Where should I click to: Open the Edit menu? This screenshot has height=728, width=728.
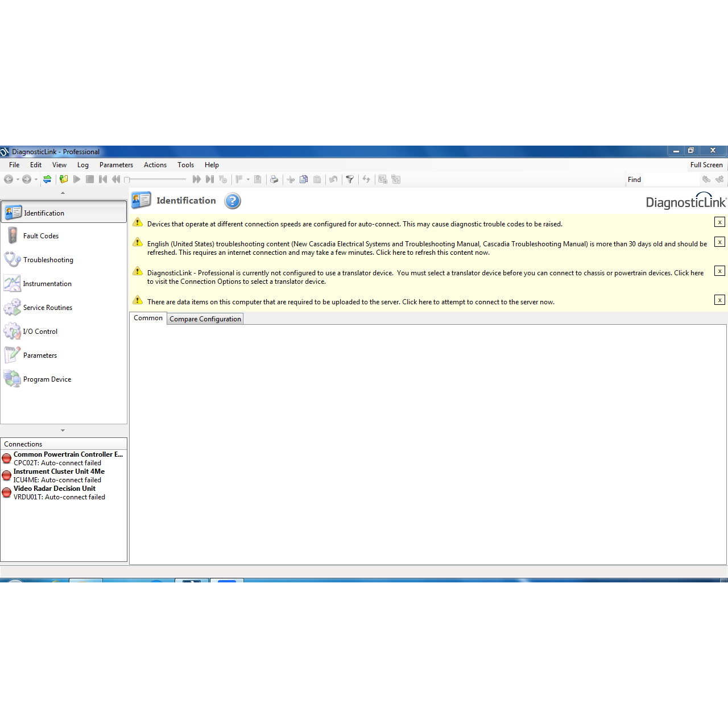coord(36,165)
